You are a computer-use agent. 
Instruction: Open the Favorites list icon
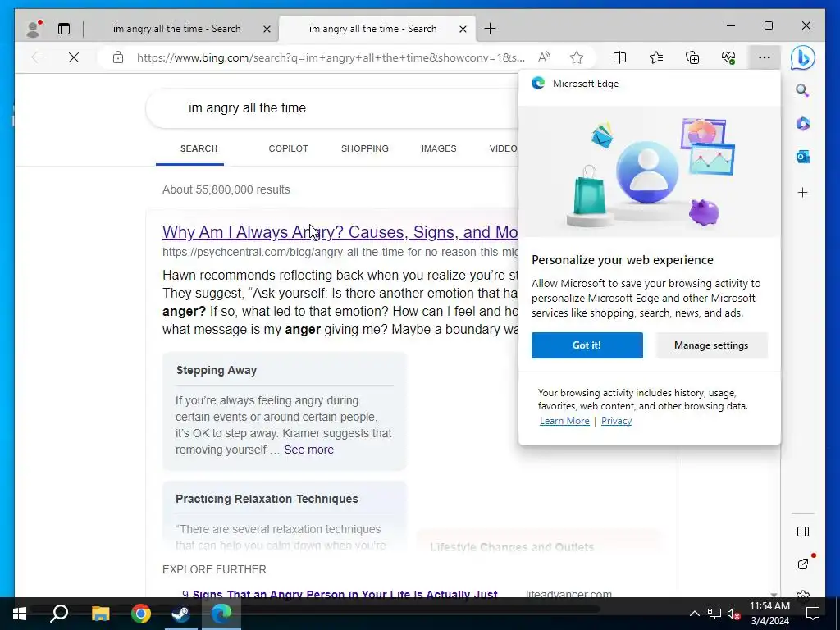coord(655,57)
